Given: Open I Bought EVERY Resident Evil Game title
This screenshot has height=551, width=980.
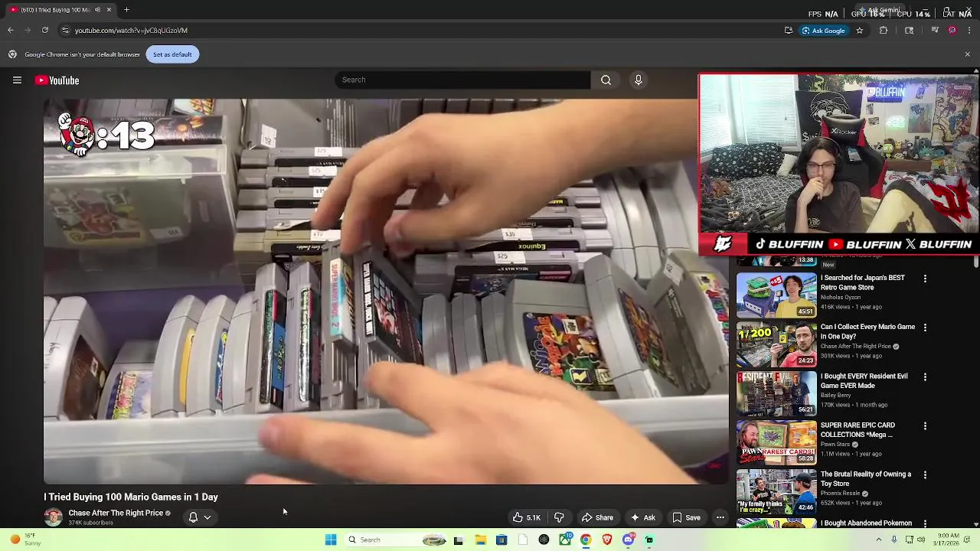Looking at the screenshot, I should pos(864,380).
